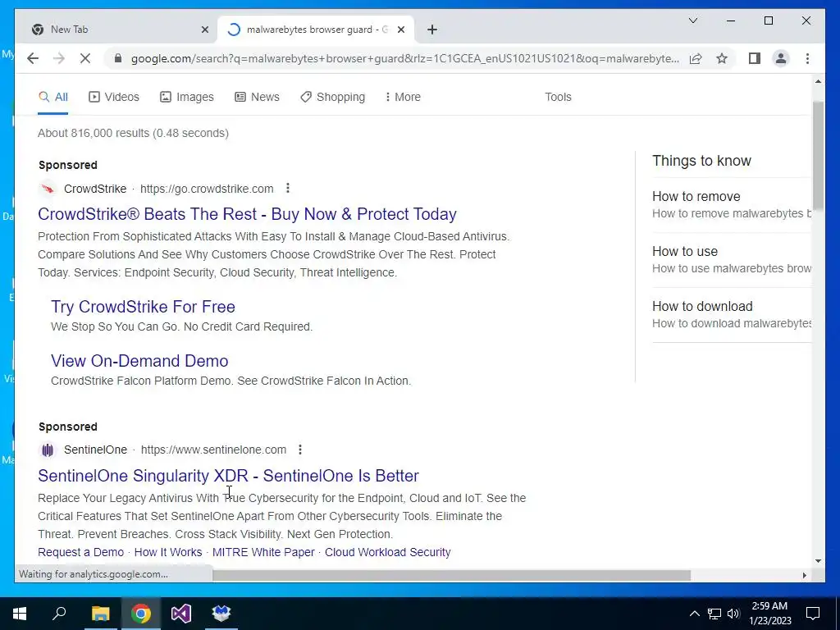Expand How to download in Things to know
Image resolution: width=840 pixels, height=630 pixels.
click(731, 315)
